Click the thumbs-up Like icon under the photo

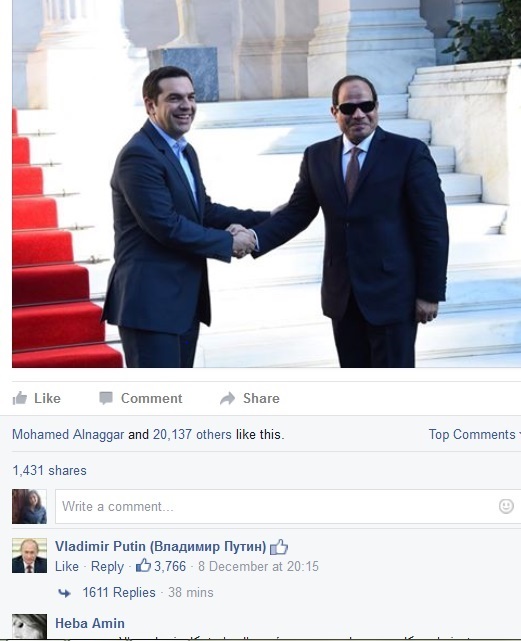coord(20,398)
